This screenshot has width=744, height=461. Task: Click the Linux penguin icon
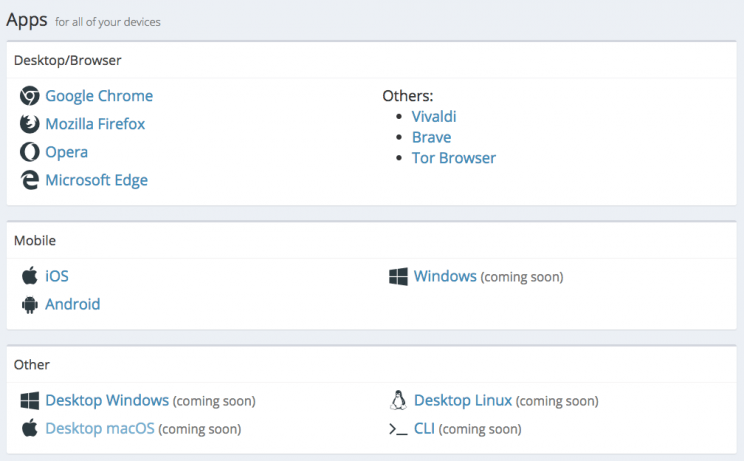point(398,401)
